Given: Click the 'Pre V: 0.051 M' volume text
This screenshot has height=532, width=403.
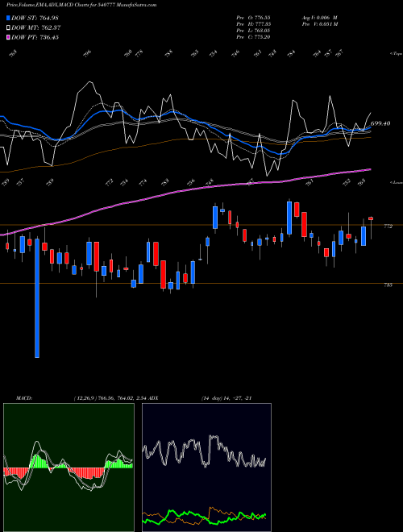Looking at the screenshot, I should pyautogui.click(x=319, y=23).
